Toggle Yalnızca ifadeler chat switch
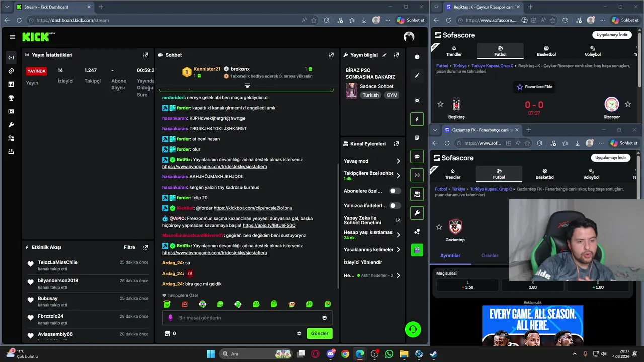Screen dimensions: 644x362 coord(395,205)
